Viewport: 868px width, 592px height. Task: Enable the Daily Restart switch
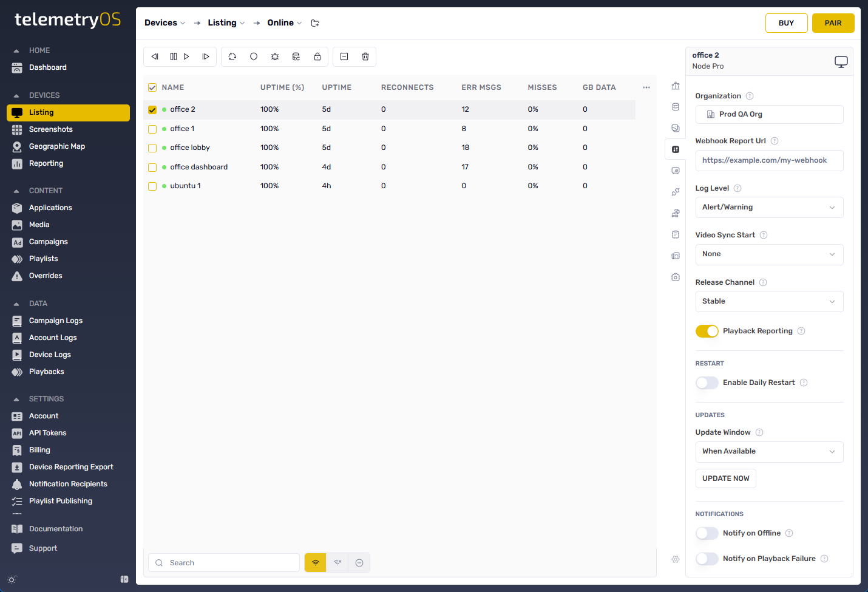pyautogui.click(x=707, y=383)
